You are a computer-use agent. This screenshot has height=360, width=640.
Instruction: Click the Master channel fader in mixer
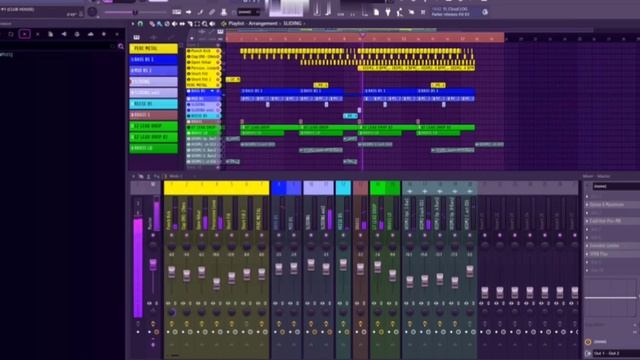(153, 264)
